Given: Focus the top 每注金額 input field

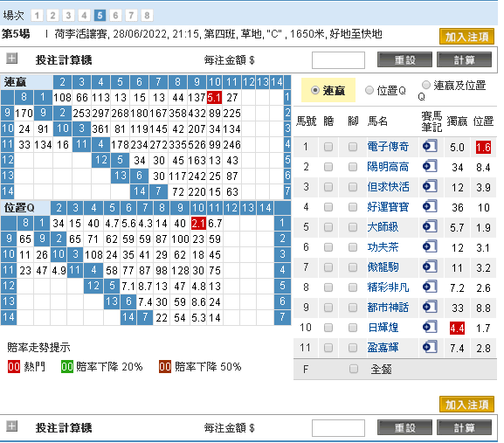Looking at the screenshot, I should point(338,60).
